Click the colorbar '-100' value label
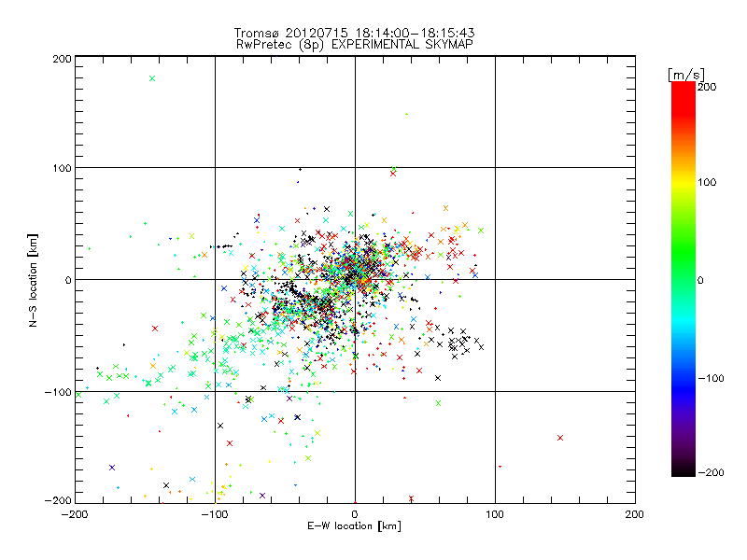Screen dimensions: 747x560 [x=711, y=379]
